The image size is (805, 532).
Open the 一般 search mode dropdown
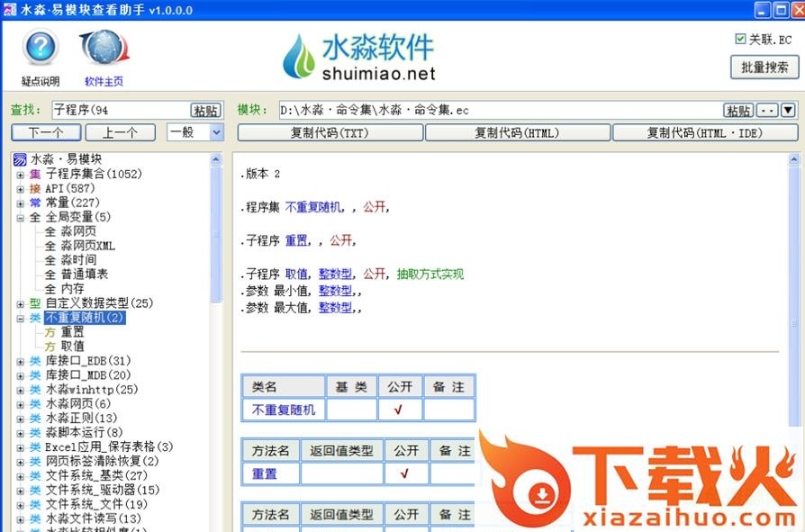pos(217,133)
